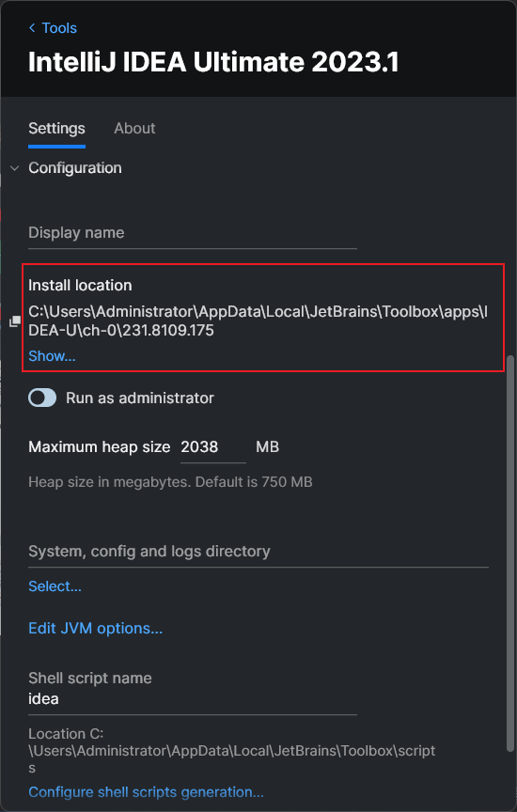Toggle the Run as administrator switch
The image size is (517, 812).
(42, 398)
